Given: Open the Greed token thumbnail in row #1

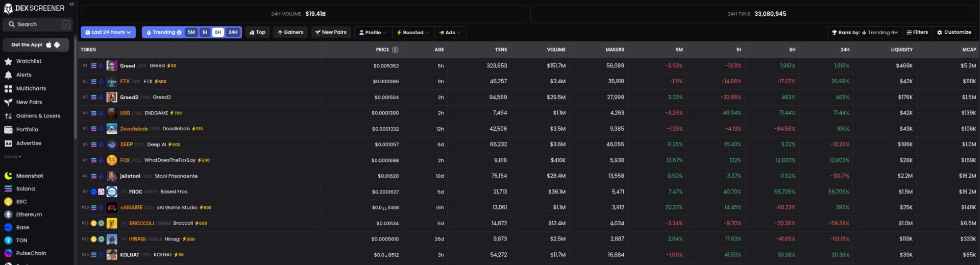Looking at the screenshot, I should (112, 66).
